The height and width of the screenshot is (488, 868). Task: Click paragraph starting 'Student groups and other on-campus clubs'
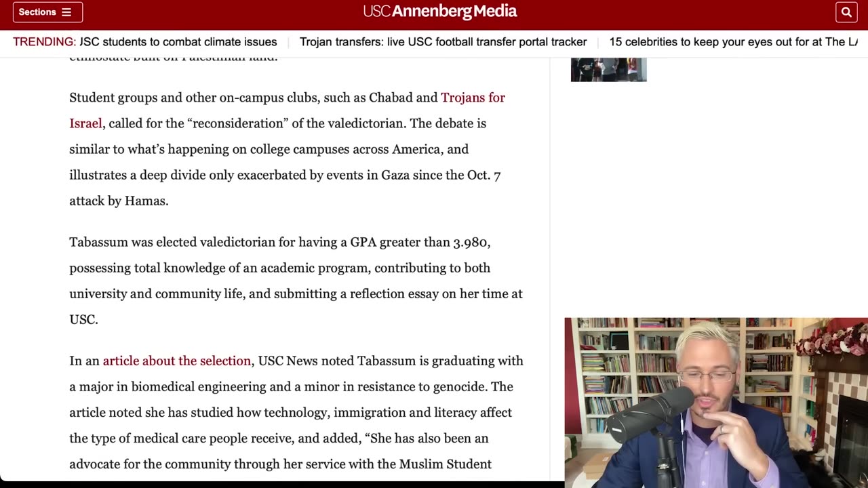point(288,149)
